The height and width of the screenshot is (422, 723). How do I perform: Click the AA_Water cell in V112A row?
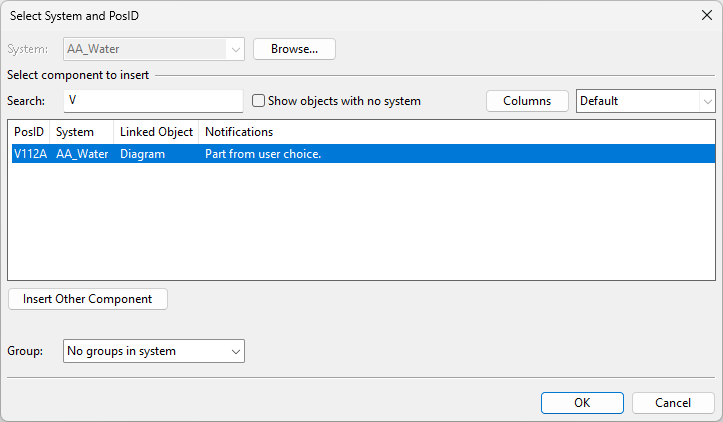coord(82,154)
